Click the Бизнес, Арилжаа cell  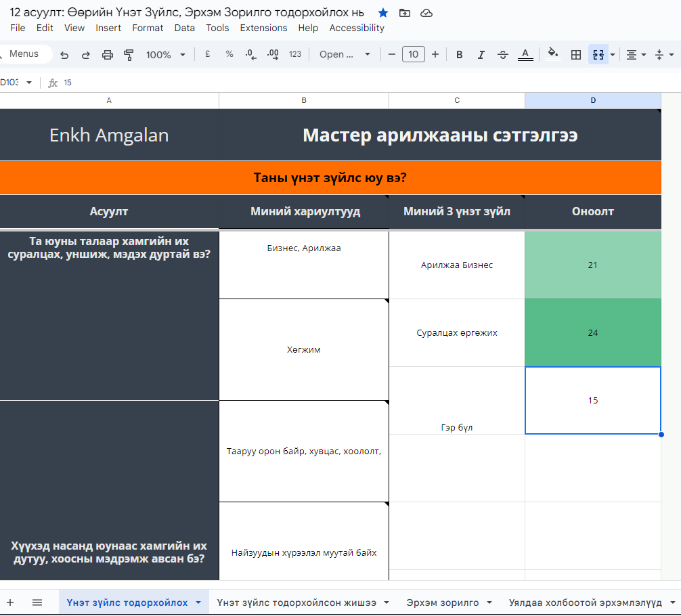click(303, 265)
